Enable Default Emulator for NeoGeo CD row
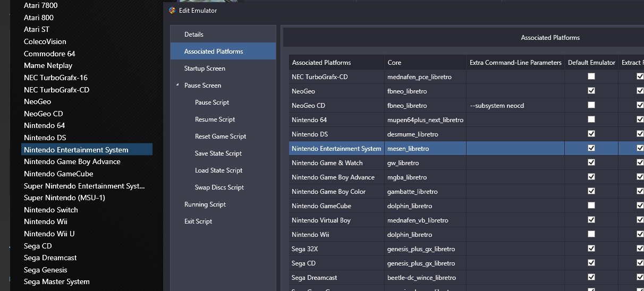Viewport: 644px width, 291px height. tap(591, 105)
